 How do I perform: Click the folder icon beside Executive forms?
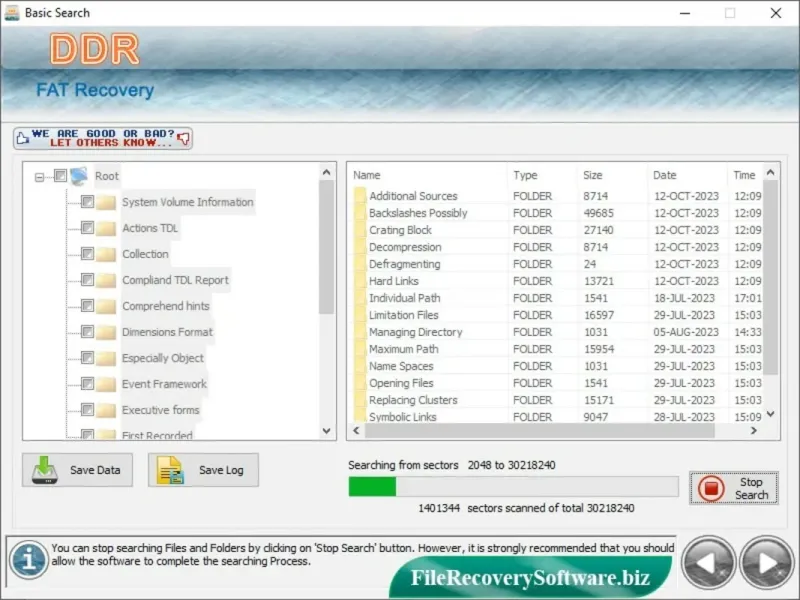point(106,410)
